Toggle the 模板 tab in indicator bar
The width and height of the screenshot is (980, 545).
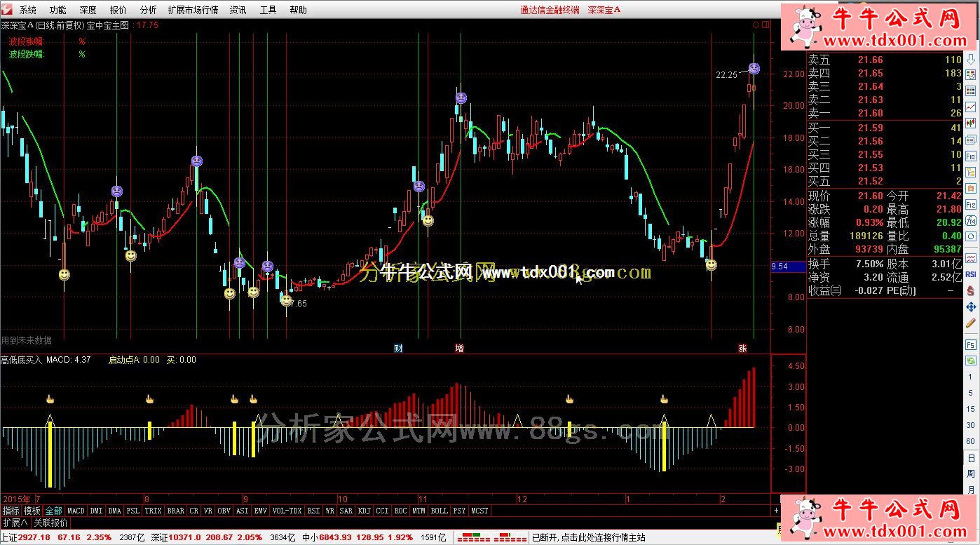tap(32, 511)
